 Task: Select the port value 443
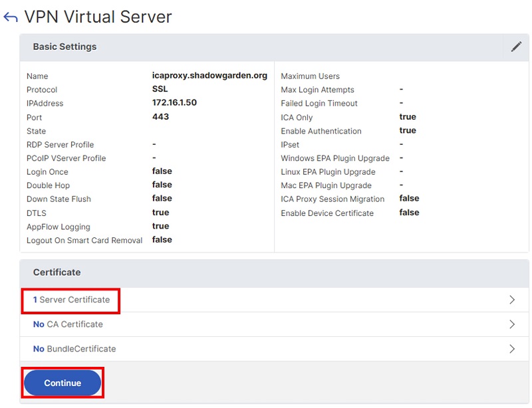(x=160, y=117)
